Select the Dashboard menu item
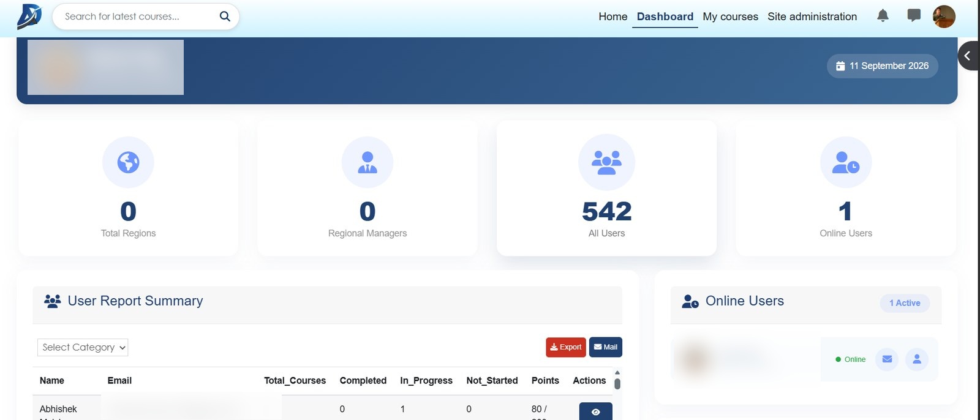Screen dimensions: 980x420 pyautogui.click(x=665, y=17)
